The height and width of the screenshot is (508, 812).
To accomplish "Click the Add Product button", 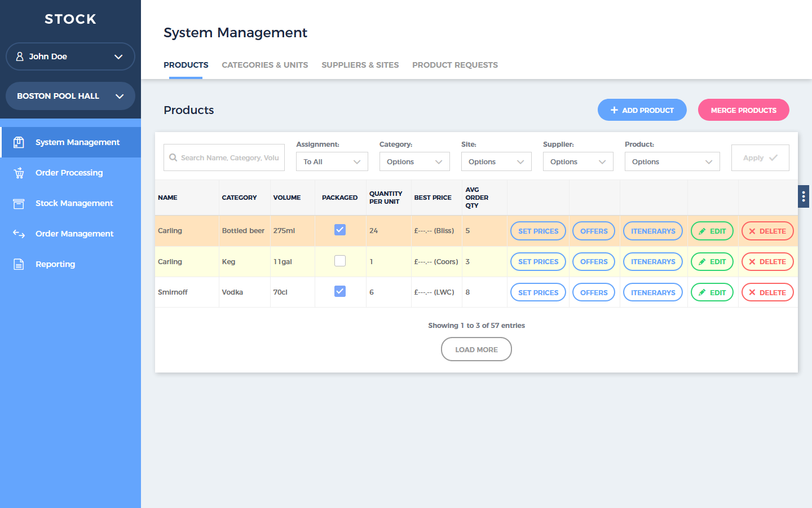I will [642, 110].
